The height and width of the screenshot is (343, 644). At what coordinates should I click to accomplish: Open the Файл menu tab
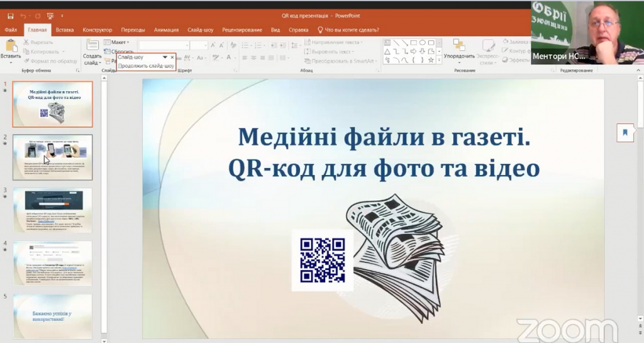pos(11,30)
